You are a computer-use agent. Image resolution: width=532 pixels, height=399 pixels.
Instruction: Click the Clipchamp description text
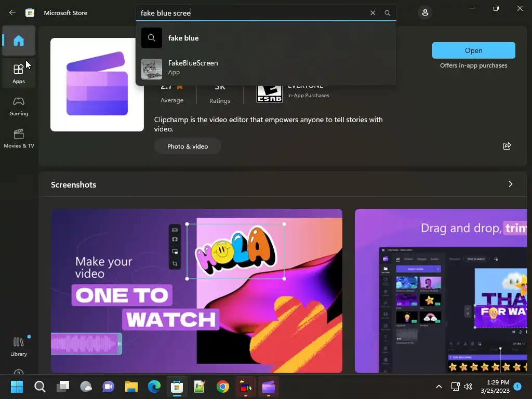click(x=269, y=124)
